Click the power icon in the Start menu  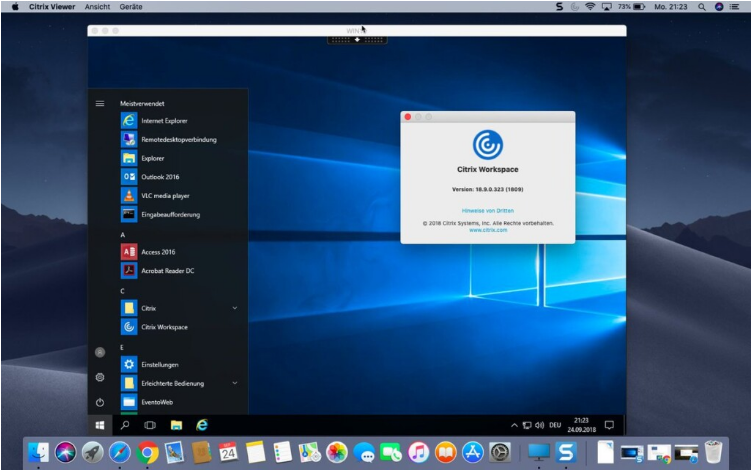[100, 402]
